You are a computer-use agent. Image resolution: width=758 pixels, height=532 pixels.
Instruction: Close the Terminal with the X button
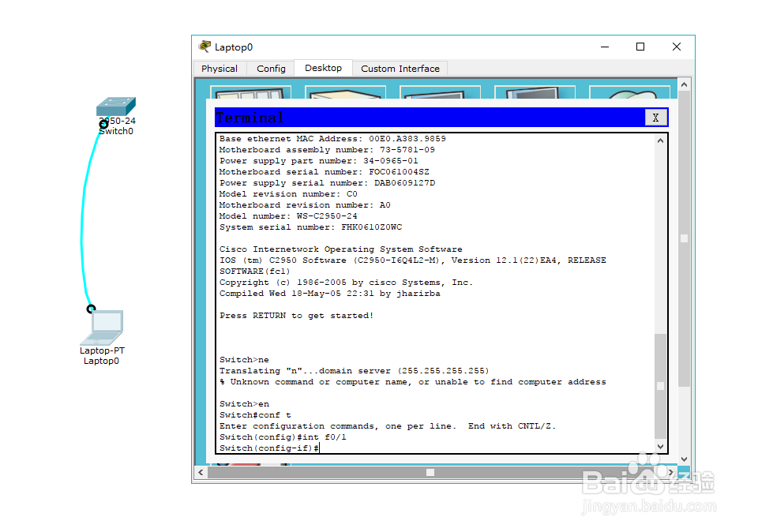[655, 118]
